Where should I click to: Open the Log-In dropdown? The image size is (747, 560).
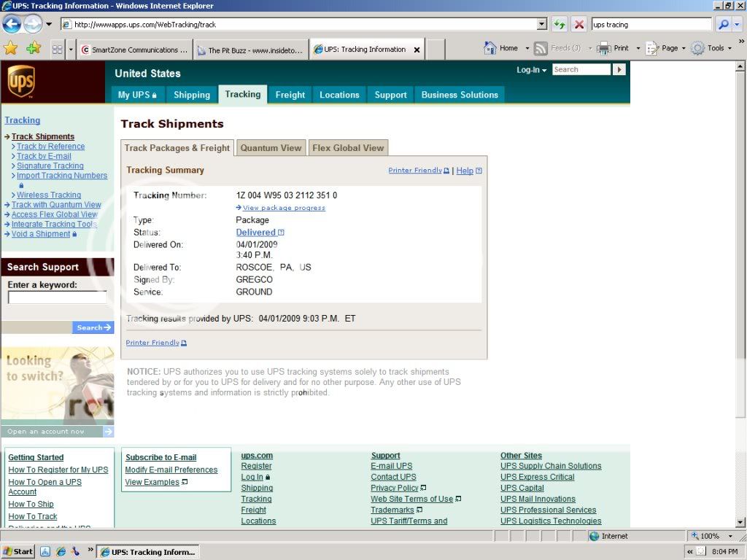pyautogui.click(x=531, y=70)
